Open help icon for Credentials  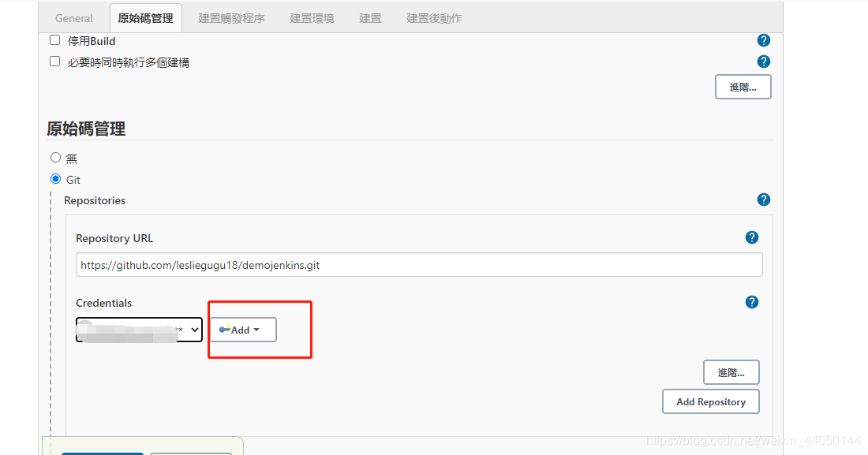click(x=752, y=302)
